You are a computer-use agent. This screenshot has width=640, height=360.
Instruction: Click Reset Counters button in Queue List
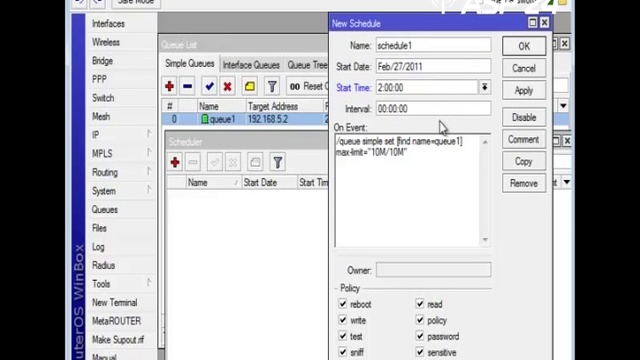(x=308, y=87)
